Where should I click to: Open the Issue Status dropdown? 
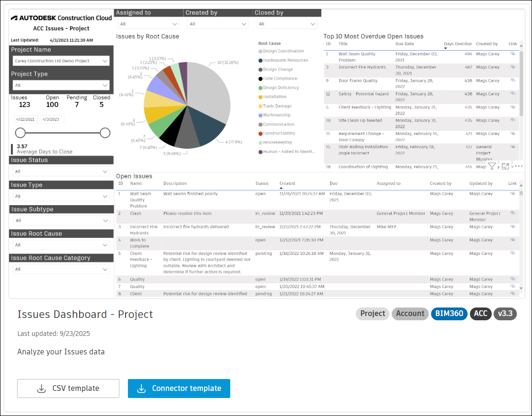point(61,172)
